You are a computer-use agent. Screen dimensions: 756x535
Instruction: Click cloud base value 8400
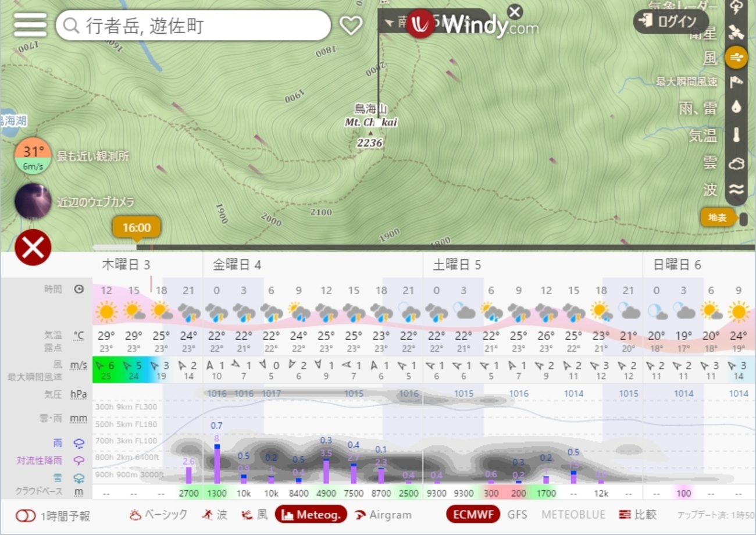[299, 493]
